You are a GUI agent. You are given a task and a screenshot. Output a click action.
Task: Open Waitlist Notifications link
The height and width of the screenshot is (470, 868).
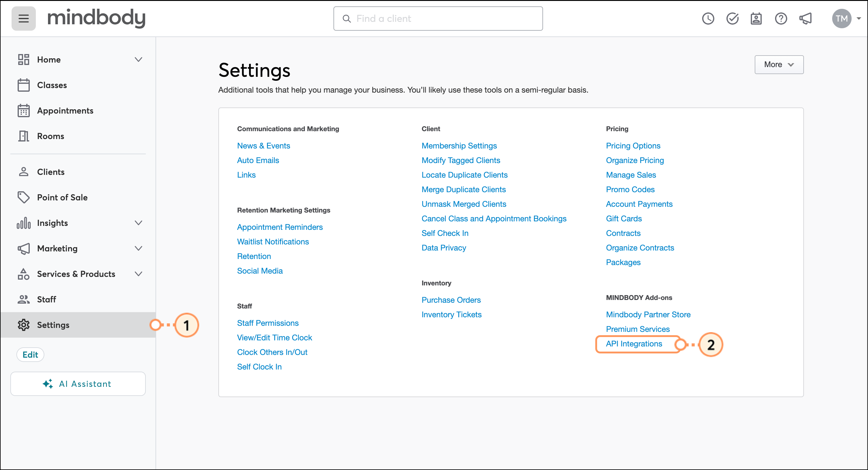(x=273, y=242)
